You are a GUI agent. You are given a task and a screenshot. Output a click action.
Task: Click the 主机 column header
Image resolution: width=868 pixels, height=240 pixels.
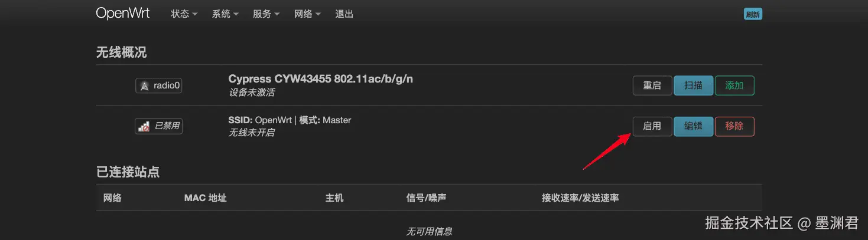click(334, 198)
